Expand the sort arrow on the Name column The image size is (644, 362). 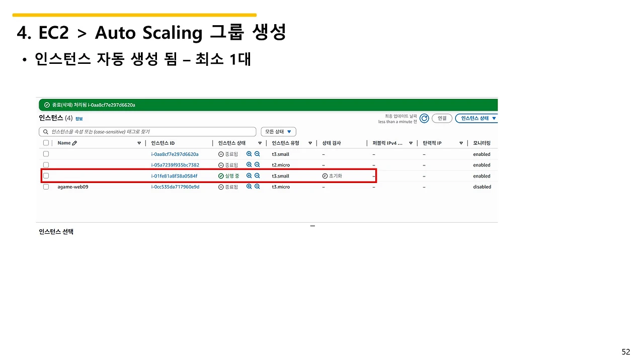[139, 143]
